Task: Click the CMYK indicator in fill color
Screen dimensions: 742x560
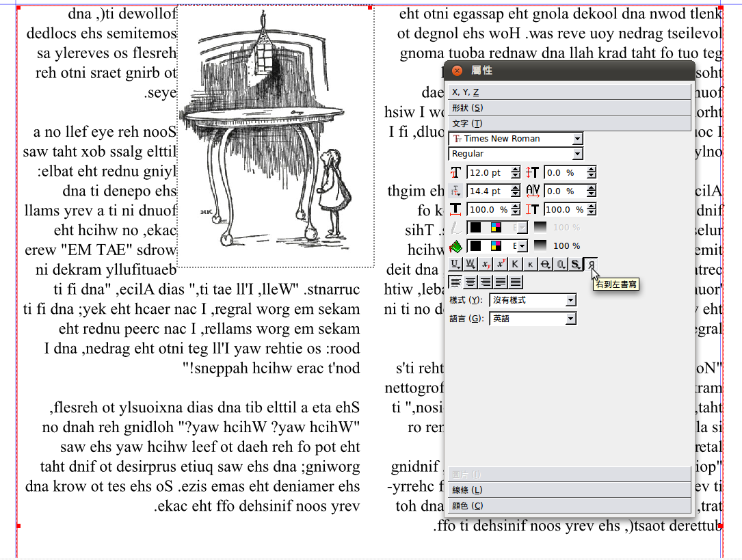Action: (x=495, y=246)
